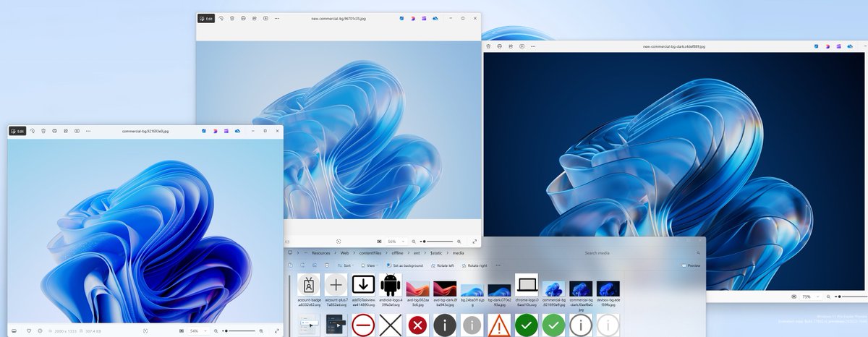Open 54% zoom dropdown in commercial-bg window
The image size is (868, 337).
pos(197,330)
